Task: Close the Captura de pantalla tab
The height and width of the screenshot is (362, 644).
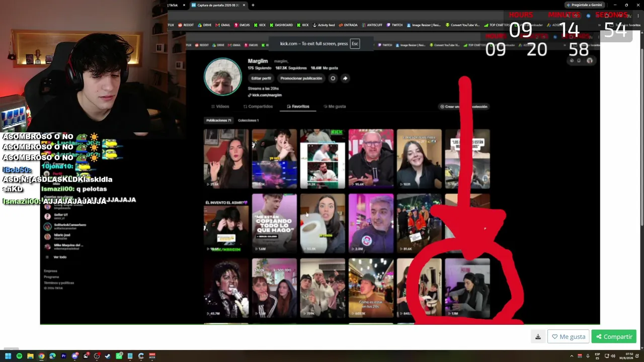Action: point(244,5)
